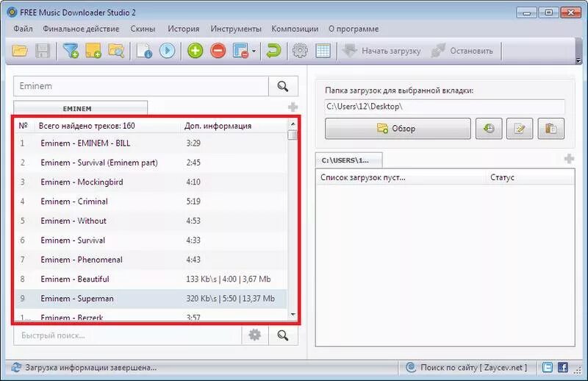Expand toolbar overflow arrow at right edge

tap(578, 60)
